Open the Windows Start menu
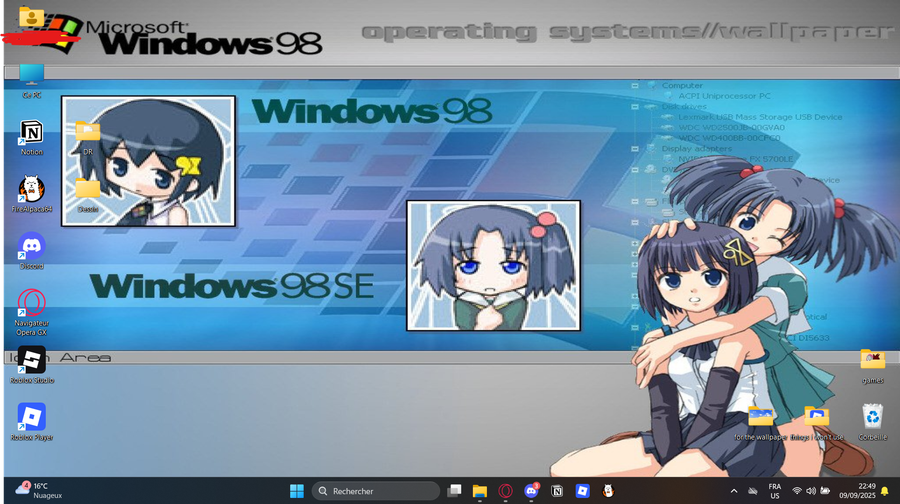Viewport: 900px width, 504px height. pos(297,491)
